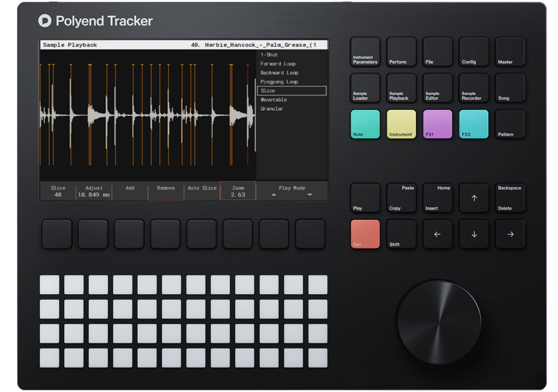Open the Sample Playback button
Viewport: 558px width, 392px height.
(401, 88)
